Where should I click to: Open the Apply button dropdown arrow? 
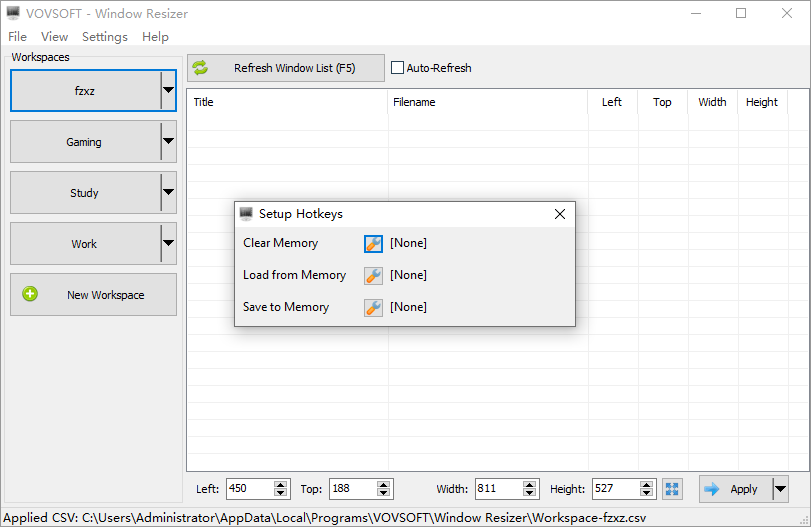(780, 489)
